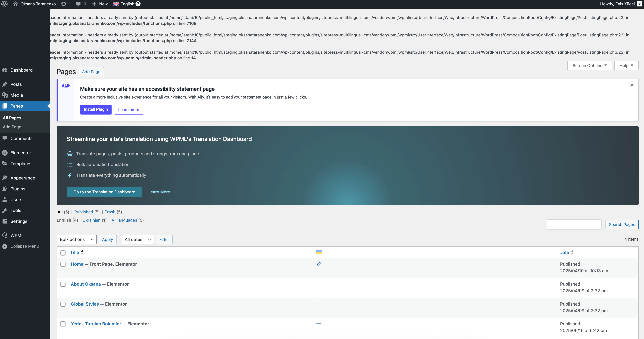Click the user avatar next to Howdy

[x=639, y=4]
